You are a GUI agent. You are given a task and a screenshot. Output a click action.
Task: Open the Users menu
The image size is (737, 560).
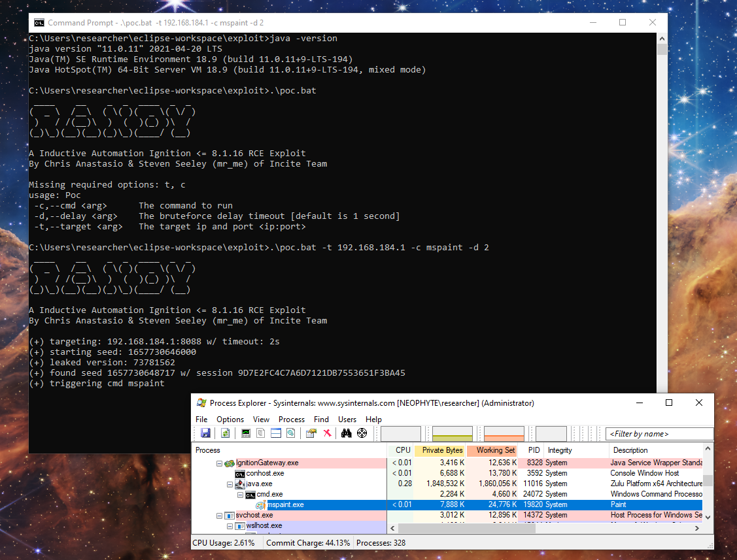click(x=347, y=419)
